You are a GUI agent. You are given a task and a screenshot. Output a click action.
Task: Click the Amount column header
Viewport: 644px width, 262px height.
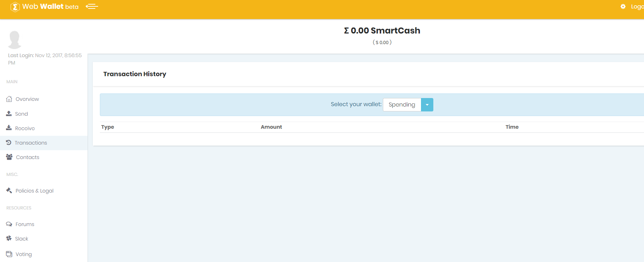click(x=271, y=127)
